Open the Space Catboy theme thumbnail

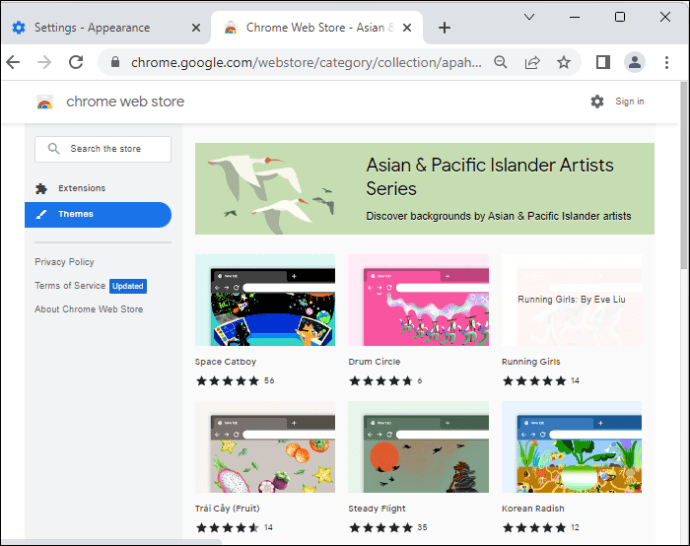click(265, 300)
